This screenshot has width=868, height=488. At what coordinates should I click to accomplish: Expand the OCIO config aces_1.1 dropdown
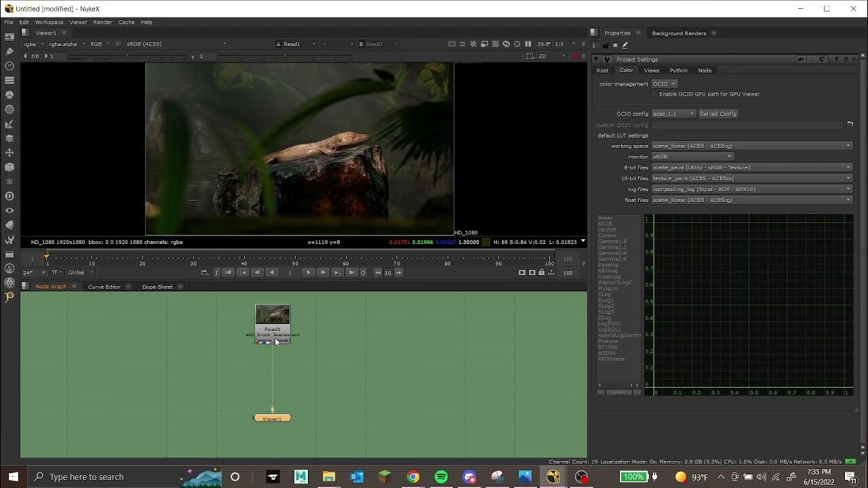[673, 114]
